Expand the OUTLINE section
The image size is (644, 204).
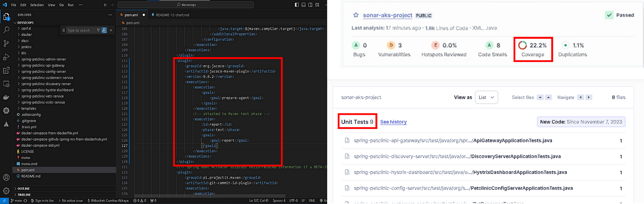pos(24,189)
